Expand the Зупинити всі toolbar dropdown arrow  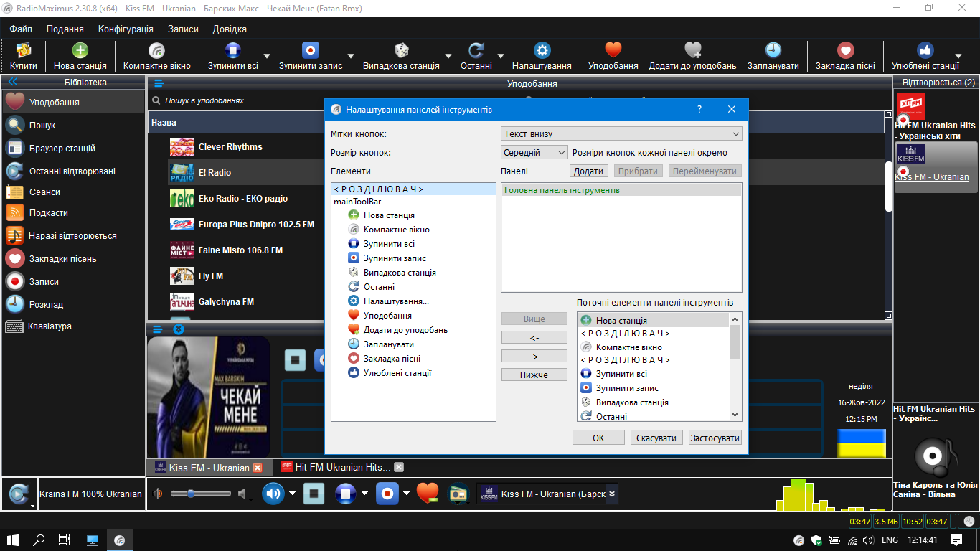[x=267, y=57]
